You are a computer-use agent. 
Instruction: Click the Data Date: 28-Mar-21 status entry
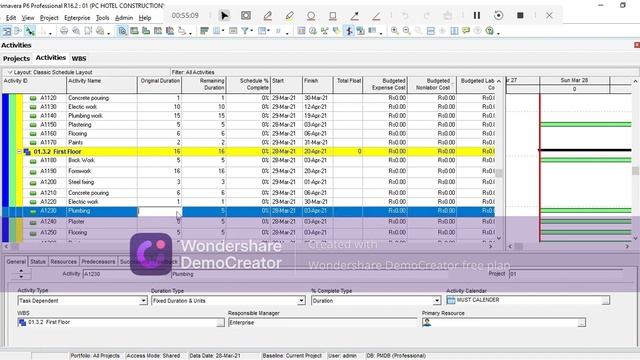coord(215,356)
